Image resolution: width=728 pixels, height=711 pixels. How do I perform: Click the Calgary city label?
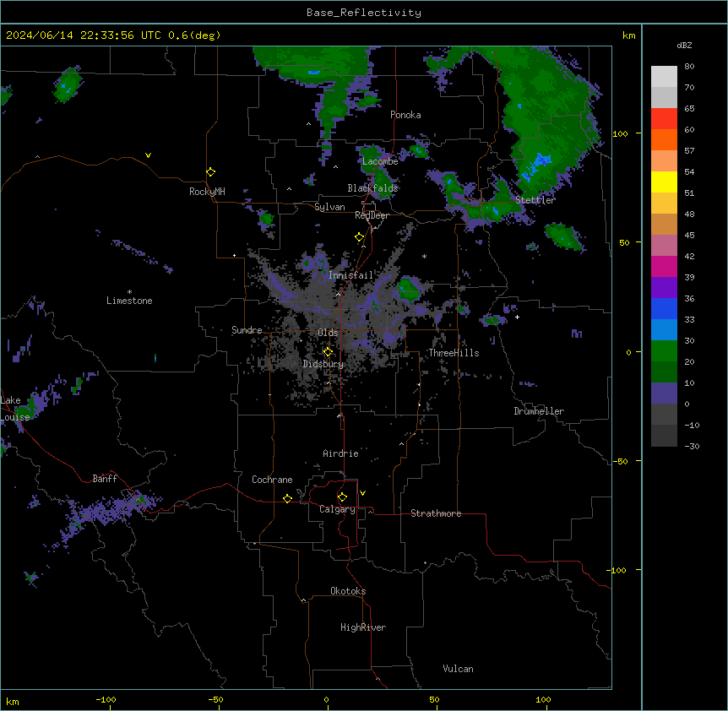pos(337,509)
